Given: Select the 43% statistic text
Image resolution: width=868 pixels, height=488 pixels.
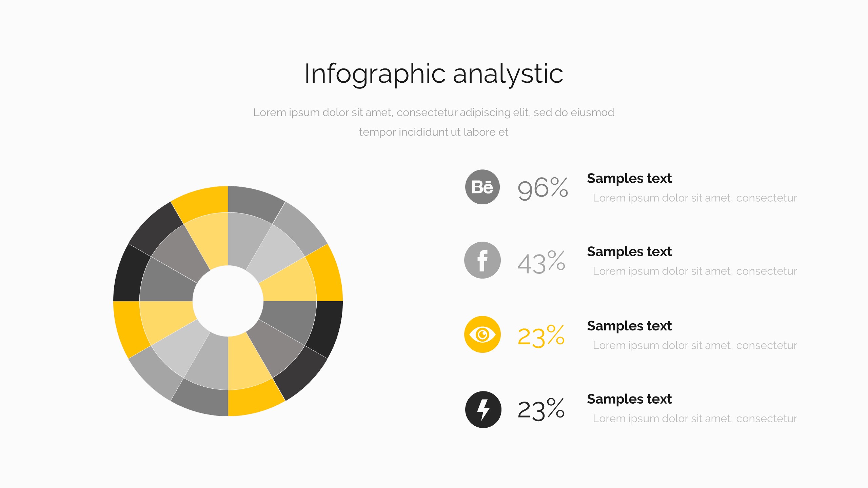Looking at the screenshot, I should point(541,262).
